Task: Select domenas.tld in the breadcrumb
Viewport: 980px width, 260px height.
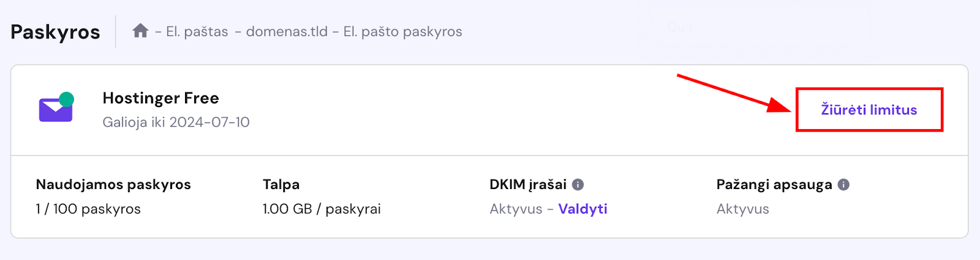Action: tap(287, 31)
